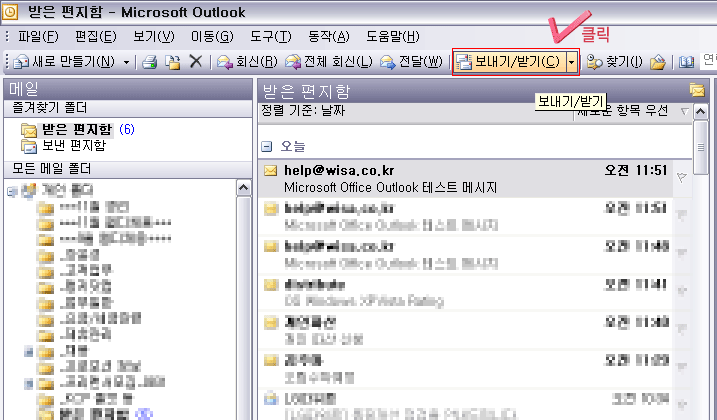
Task: Select 받은 편지함 in favorite folders
Action: point(77,129)
